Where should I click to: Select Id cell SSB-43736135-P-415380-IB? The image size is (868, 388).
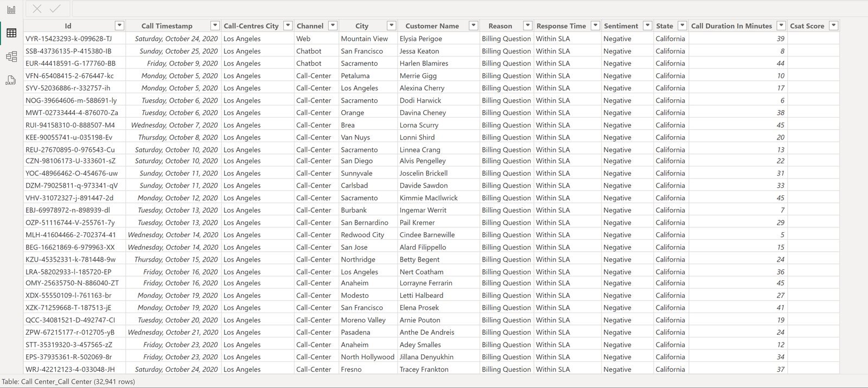point(68,51)
